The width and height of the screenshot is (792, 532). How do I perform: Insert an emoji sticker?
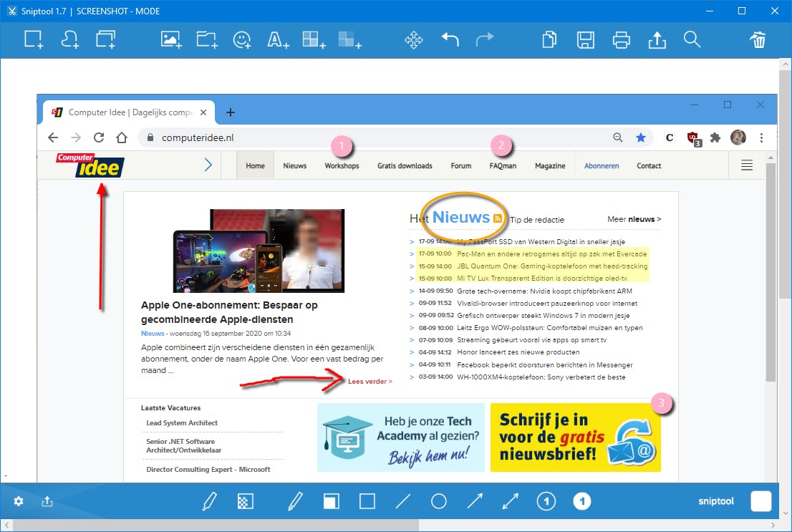[x=242, y=39]
